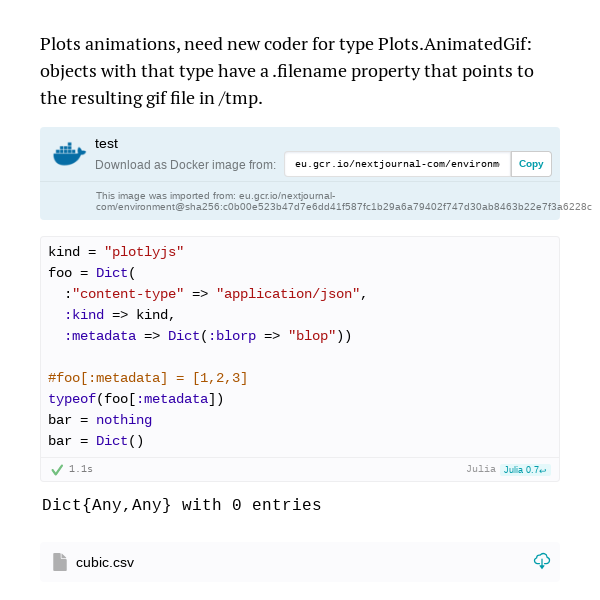
Task: Click the green checkmark status icon
Action: [57, 470]
